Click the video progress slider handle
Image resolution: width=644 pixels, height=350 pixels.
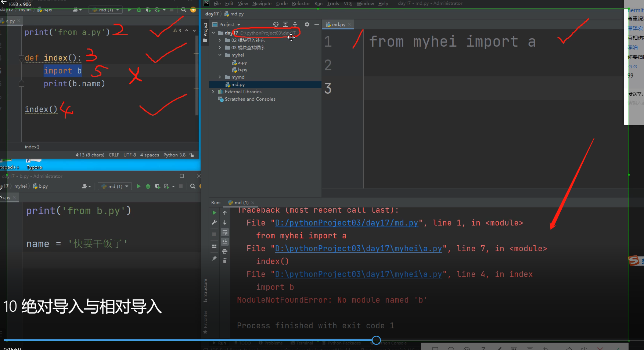click(376, 340)
